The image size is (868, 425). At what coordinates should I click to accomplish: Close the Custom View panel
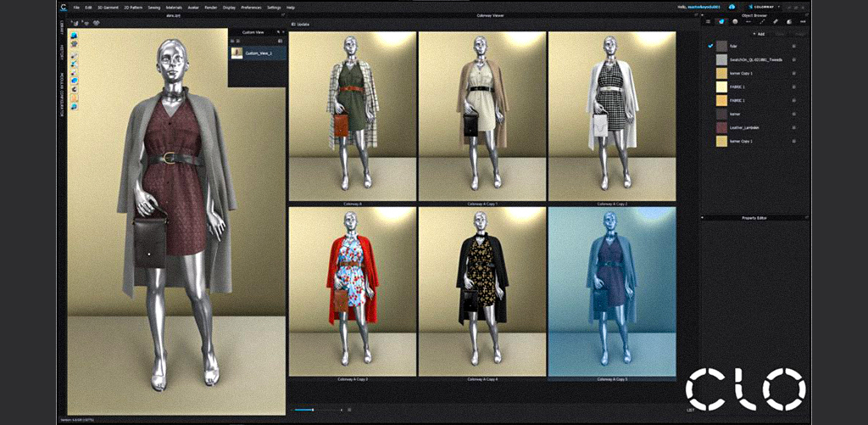pyautogui.click(x=283, y=32)
